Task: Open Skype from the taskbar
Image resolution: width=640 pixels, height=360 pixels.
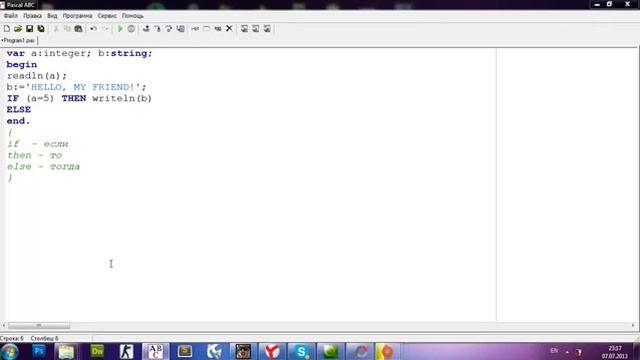Action: point(302,351)
